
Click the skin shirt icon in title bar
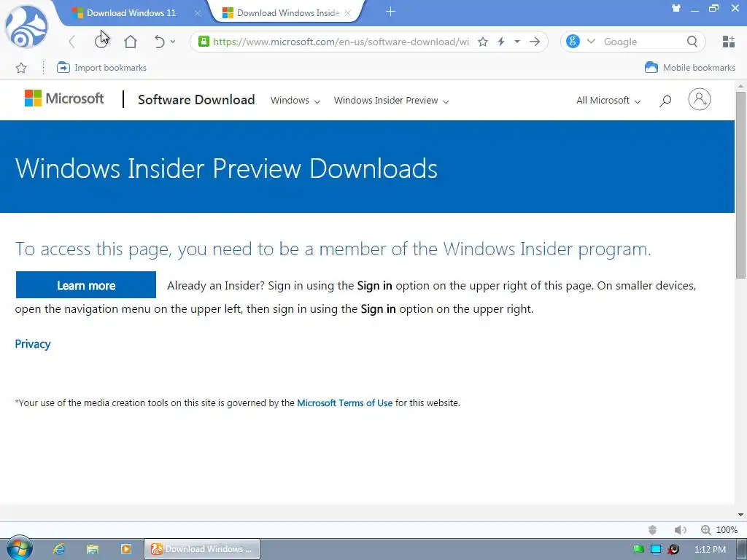click(x=676, y=8)
